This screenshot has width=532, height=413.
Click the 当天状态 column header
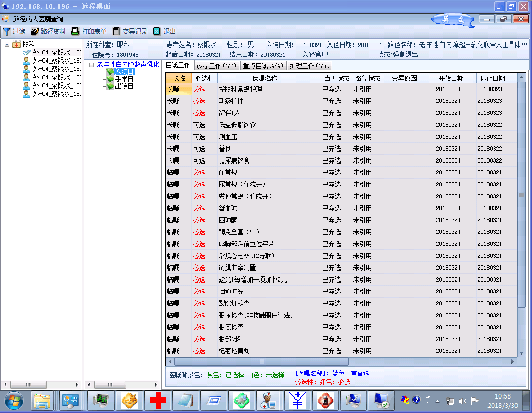coord(336,78)
